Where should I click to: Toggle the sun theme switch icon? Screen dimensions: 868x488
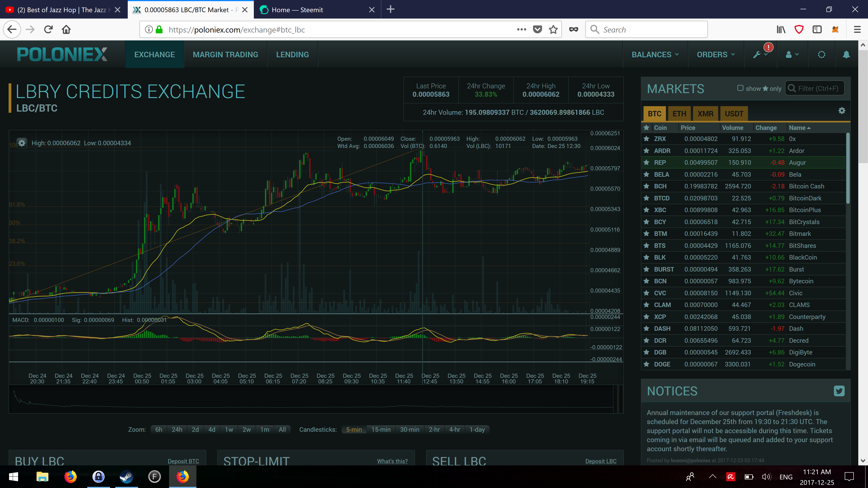tap(821, 54)
